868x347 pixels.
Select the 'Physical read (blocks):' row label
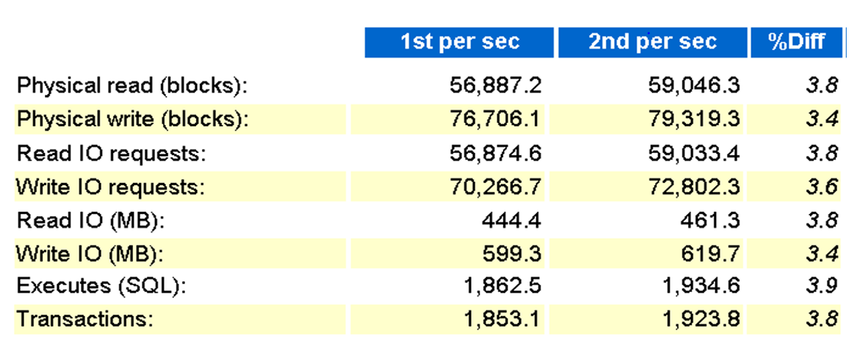pos(132,86)
